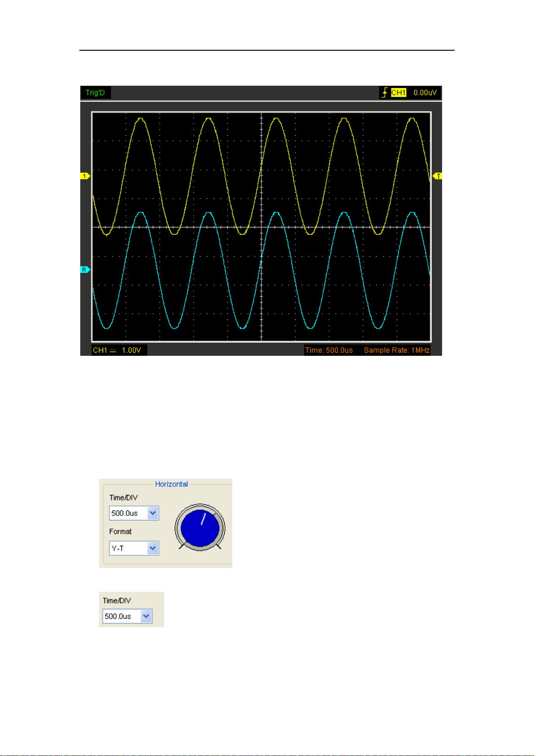Click the Time: 500.0us readout
This screenshot has width=534, height=756.
point(329,350)
